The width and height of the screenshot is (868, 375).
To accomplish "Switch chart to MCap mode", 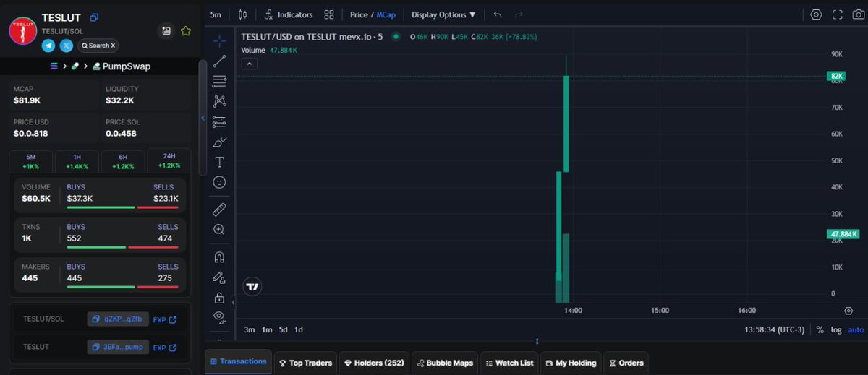I will pos(386,14).
